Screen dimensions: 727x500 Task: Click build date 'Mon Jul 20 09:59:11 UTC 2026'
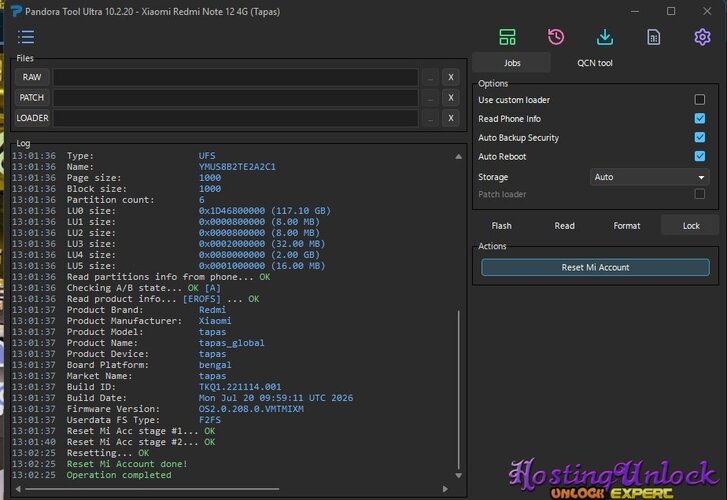pyautogui.click(x=276, y=398)
